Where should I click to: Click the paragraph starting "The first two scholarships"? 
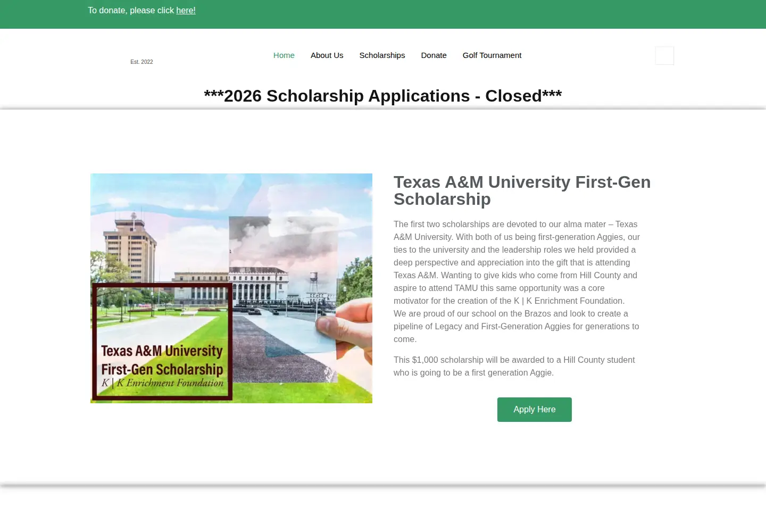point(517,282)
